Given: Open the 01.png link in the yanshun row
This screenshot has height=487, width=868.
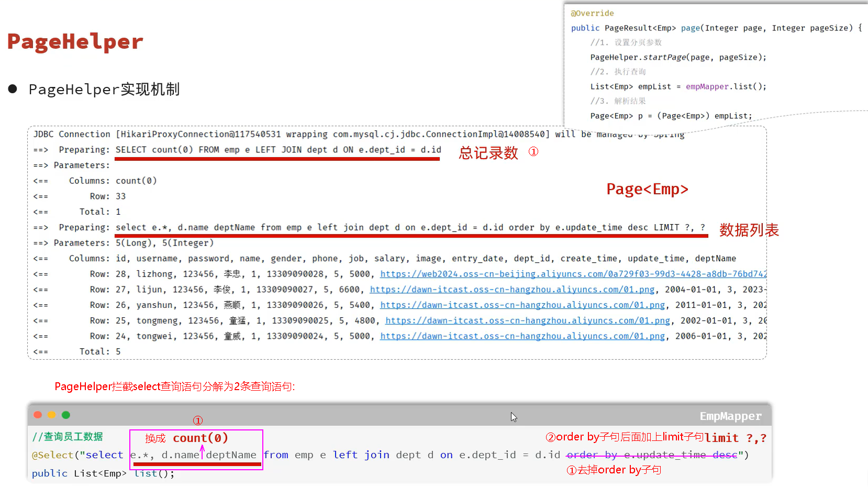Looking at the screenshot, I should (x=522, y=305).
